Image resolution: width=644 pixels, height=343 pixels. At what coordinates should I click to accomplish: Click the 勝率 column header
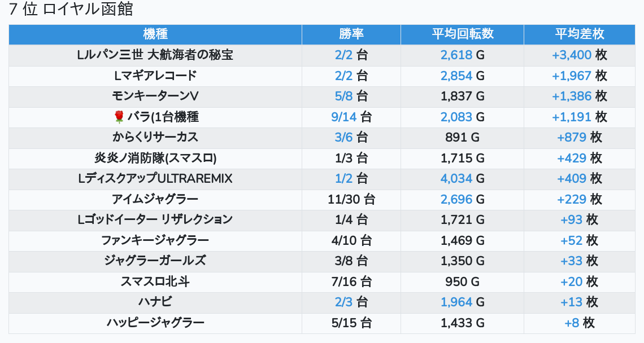pos(351,34)
